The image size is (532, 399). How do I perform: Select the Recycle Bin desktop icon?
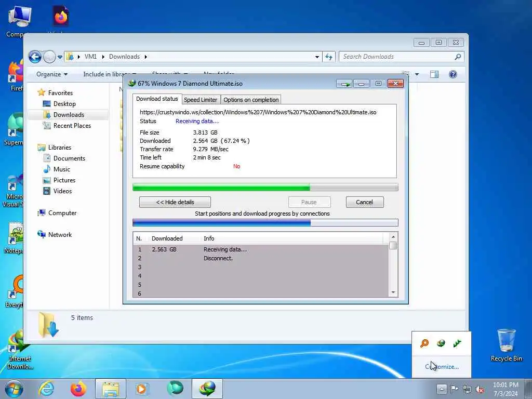[506, 345]
